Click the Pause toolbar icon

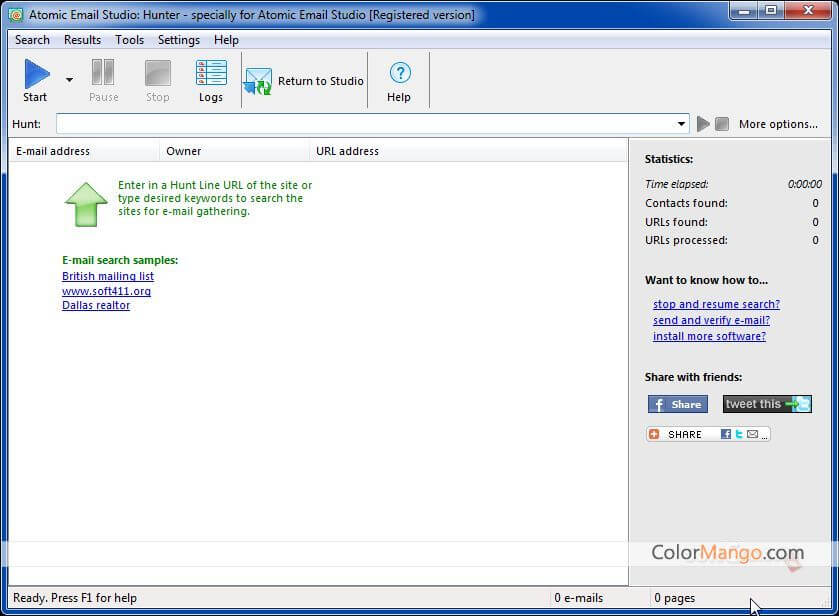pos(103,74)
